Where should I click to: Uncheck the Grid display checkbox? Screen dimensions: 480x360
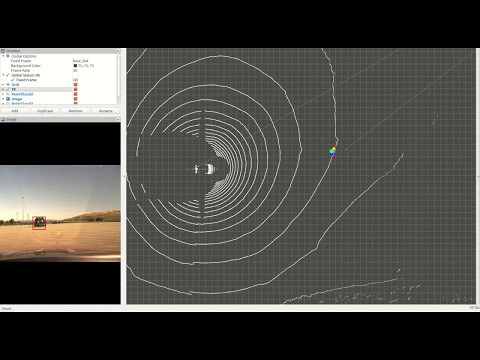tap(75, 85)
